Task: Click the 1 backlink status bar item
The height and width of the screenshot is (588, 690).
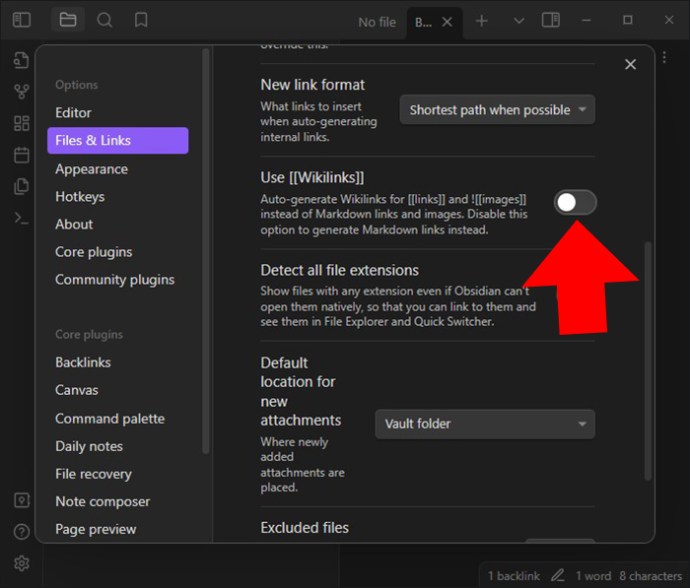Action: pyautogui.click(x=511, y=576)
